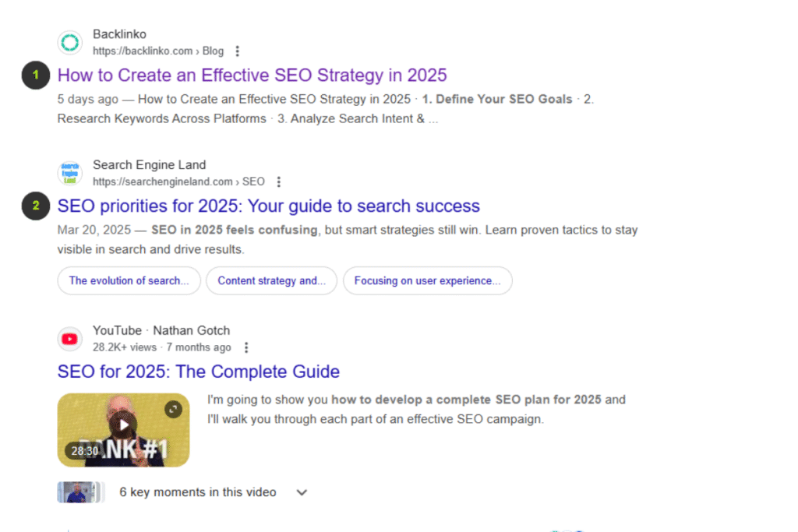This screenshot has width=798, height=532.
Task: Click the searchengineland.com SEO URL breadcrumb
Action: (178, 181)
